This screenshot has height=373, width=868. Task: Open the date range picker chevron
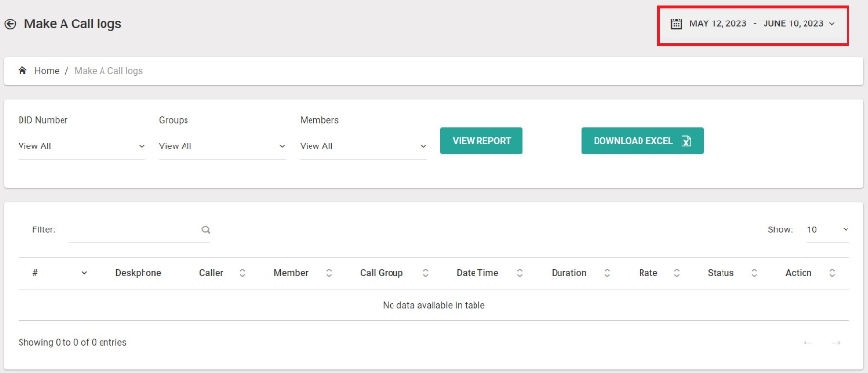pyautogui.click(x=832, y=24)
